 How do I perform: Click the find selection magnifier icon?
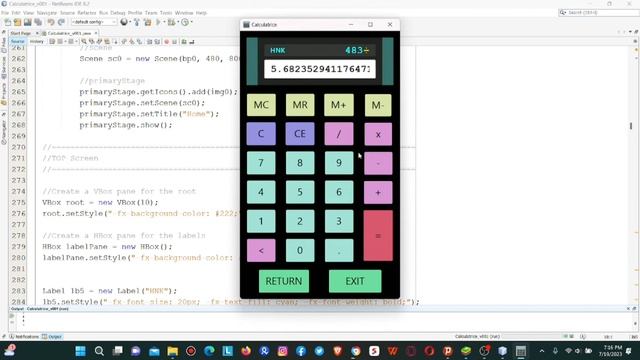[84, 42]
